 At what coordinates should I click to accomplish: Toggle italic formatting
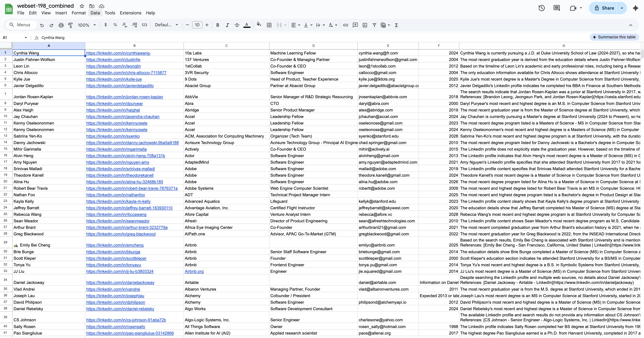[x=227, y=25]
